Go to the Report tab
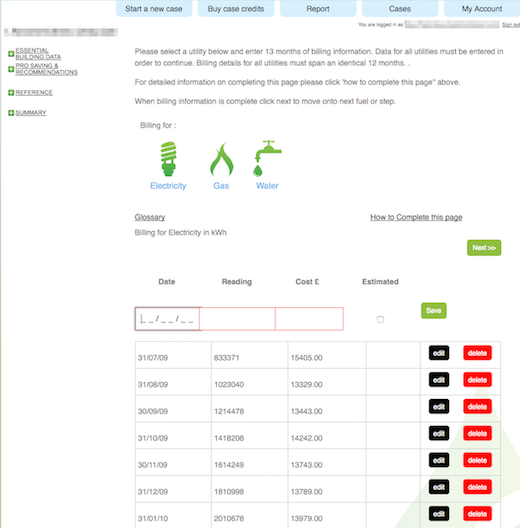This screenshot has width=520, height=528. (x=318, y=8)
